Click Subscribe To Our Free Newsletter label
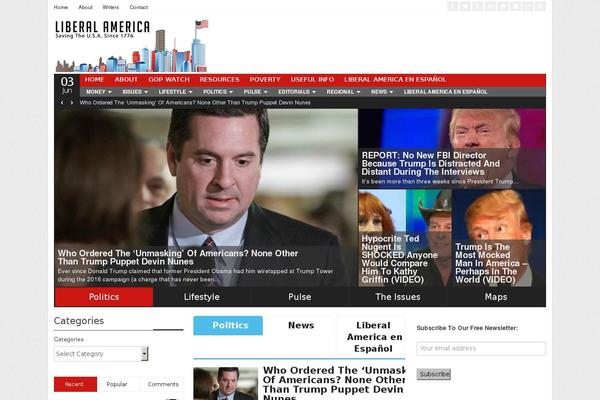The width and height of the screenshot is (600, 400). pos(467,328)
